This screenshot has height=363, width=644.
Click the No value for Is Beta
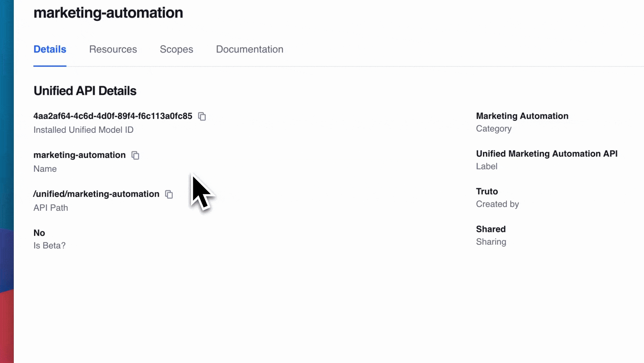click(39, 233)
